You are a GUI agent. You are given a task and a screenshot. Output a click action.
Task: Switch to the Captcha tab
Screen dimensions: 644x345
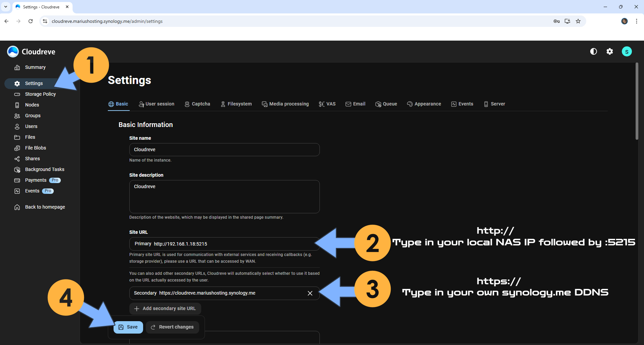coord(198,104)
